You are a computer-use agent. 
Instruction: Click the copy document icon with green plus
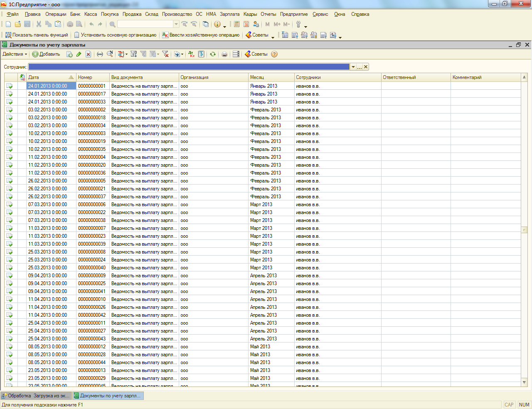69,54
